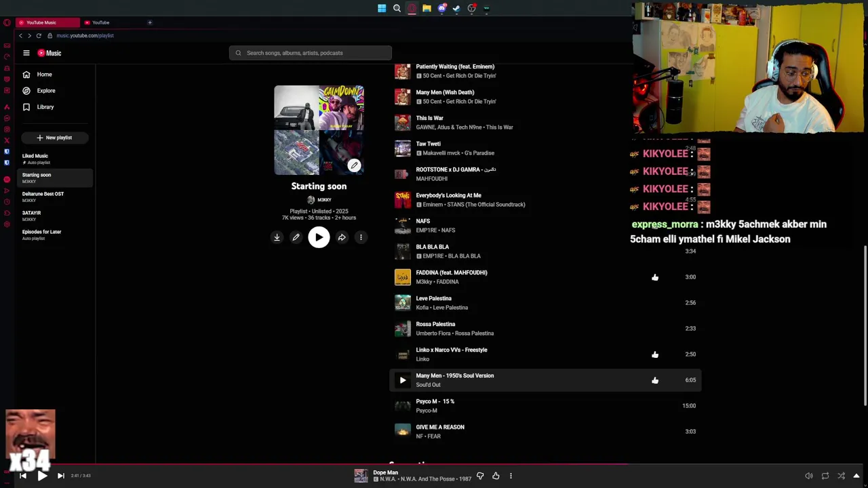Screen dimensions: 868x488
Task: Open the Liked Music playlist
Action: click(x=56, y=159)
